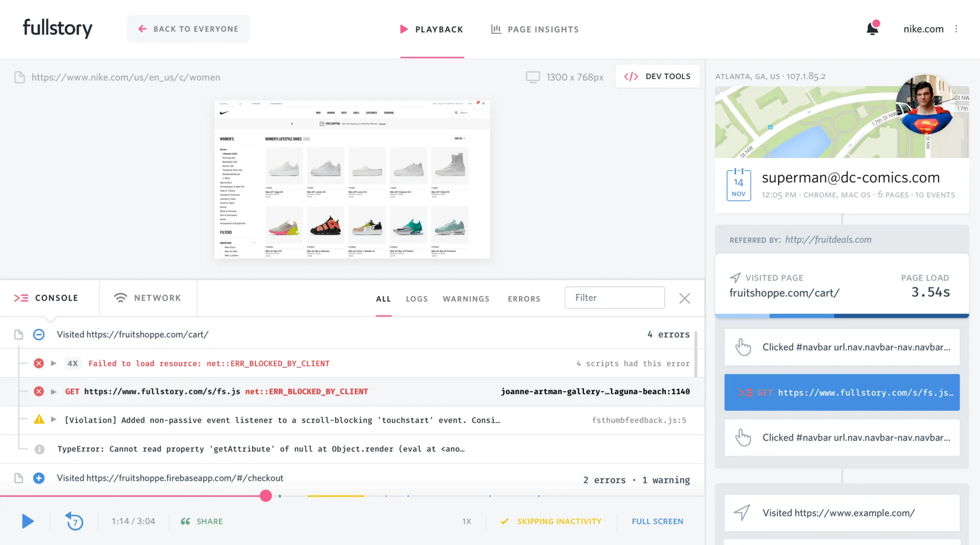
Task: Click the warning triangle icon on Violation row
Action: 39,419
